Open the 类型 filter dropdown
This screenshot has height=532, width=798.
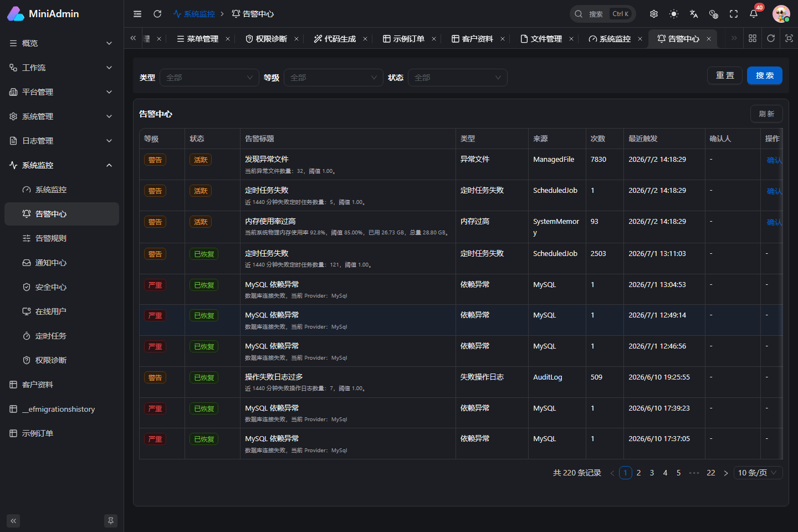(x=209, y=78)
